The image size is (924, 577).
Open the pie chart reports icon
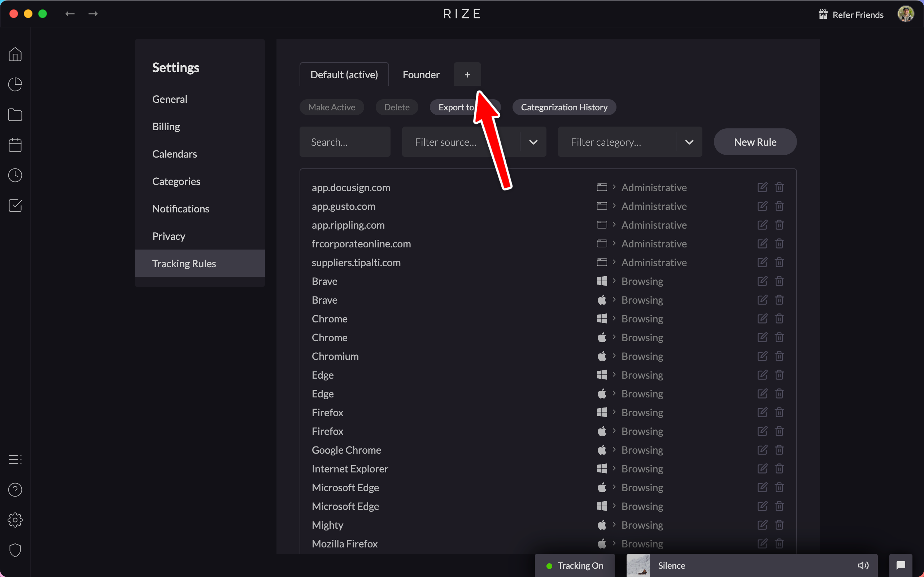point(15,84)
